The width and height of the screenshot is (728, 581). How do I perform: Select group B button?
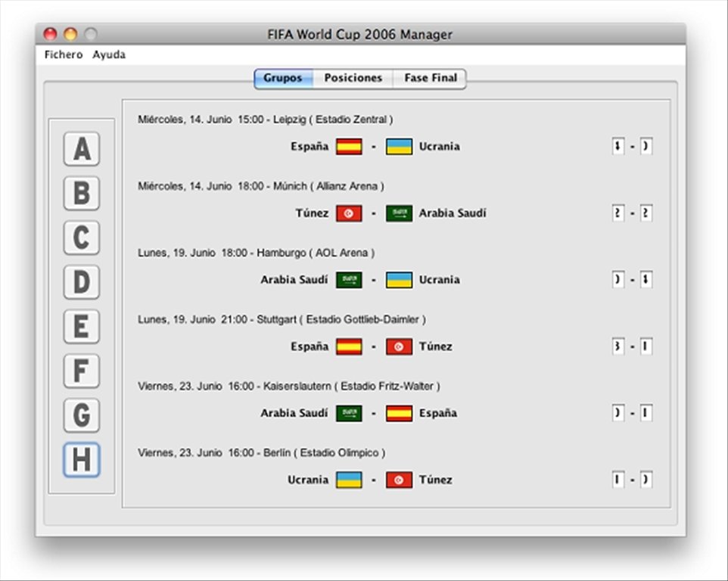[82, 193]
